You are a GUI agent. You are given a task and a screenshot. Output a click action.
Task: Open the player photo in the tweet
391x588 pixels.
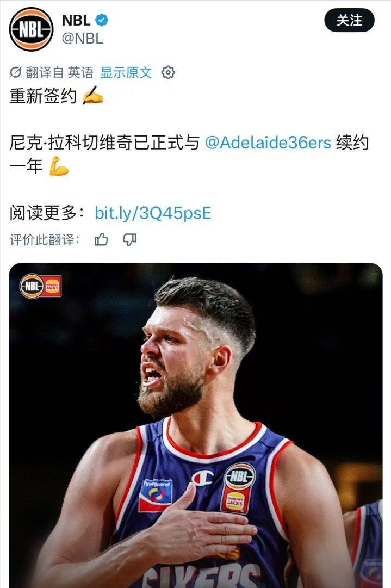coord(196,425)
